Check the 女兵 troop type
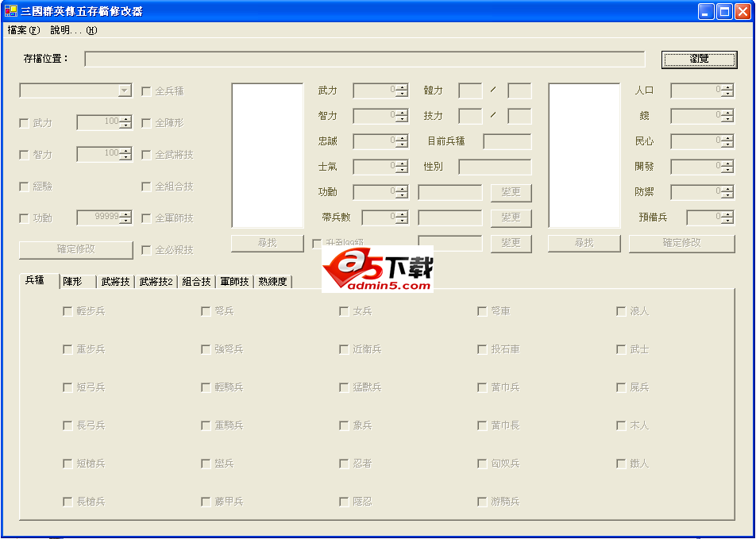The width and height of the screenshot is (756, 539). pos(344,311)
